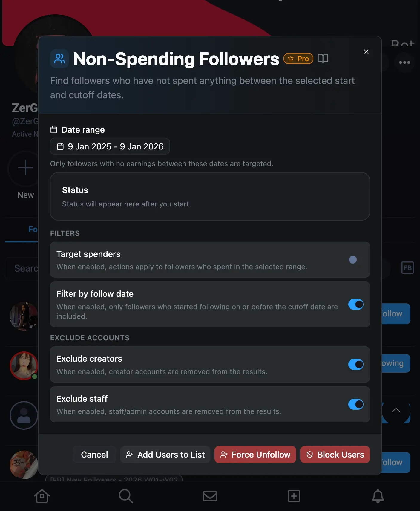
Task: Open the ellipsis more options menu
Action: 404,62
